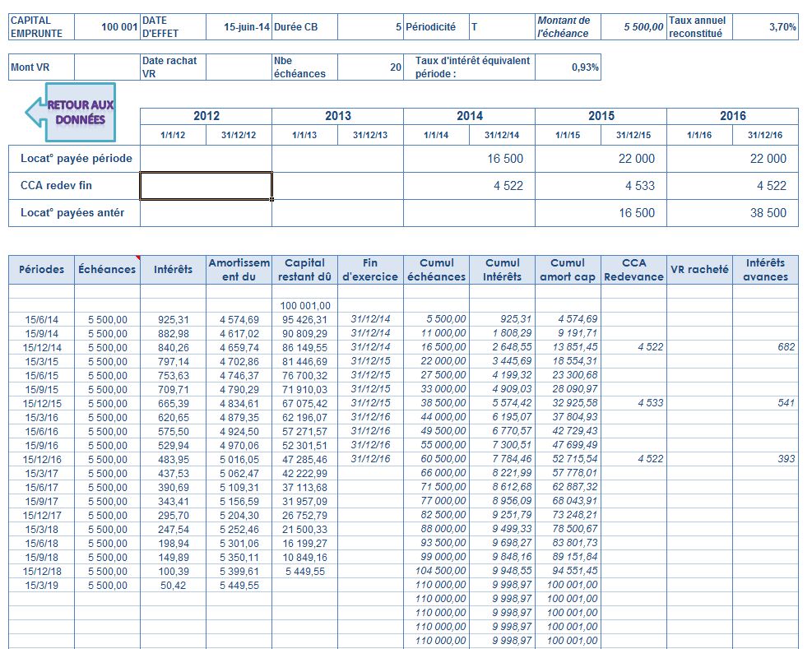Select cumulative interest 5 574,42
This screenshot has width=812, height=649.
[503, 403]
